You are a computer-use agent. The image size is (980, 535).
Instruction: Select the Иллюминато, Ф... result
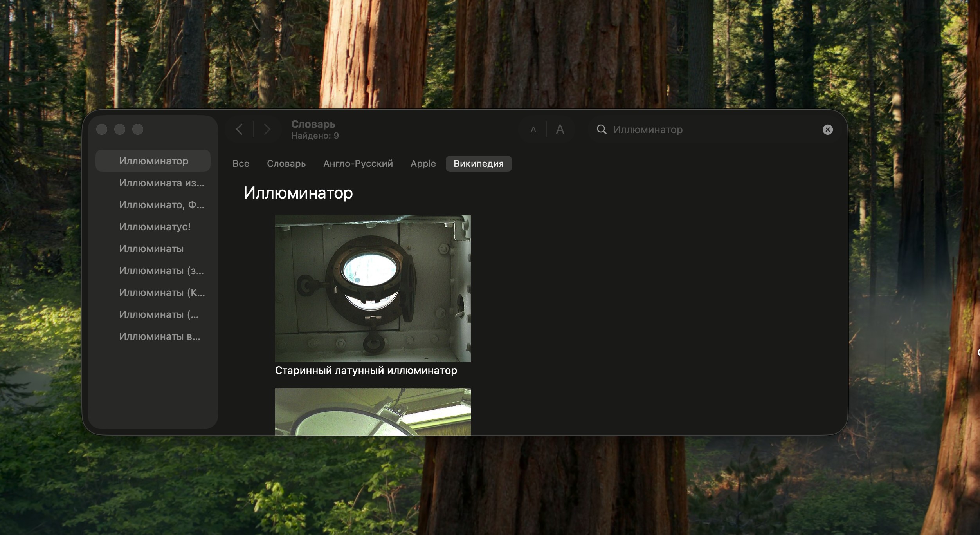161,205
